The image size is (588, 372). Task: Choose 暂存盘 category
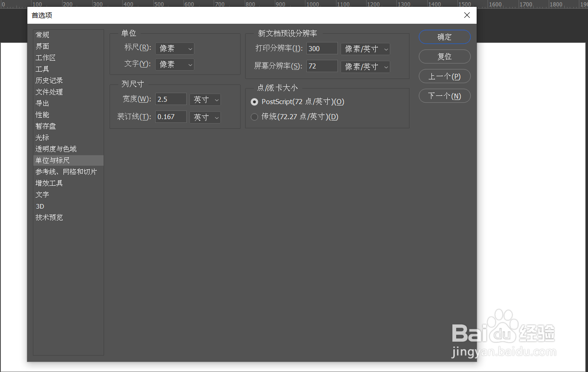[68, 126]
